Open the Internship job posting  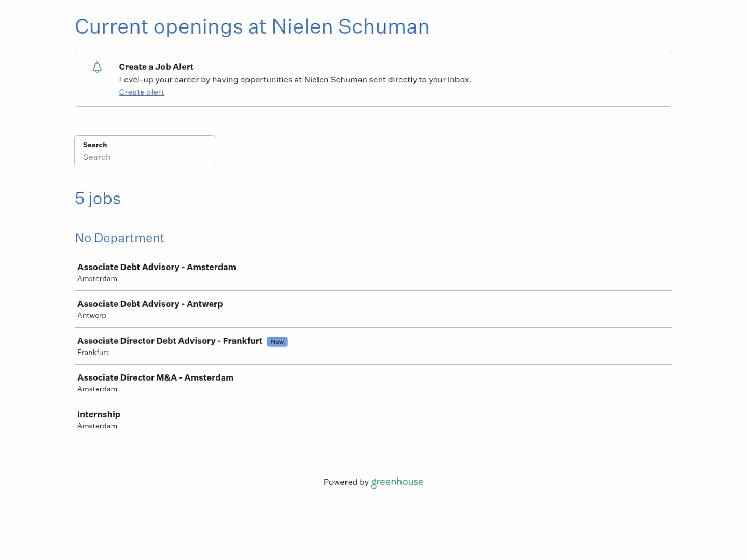pyautogui.click(x=99, y=414)
